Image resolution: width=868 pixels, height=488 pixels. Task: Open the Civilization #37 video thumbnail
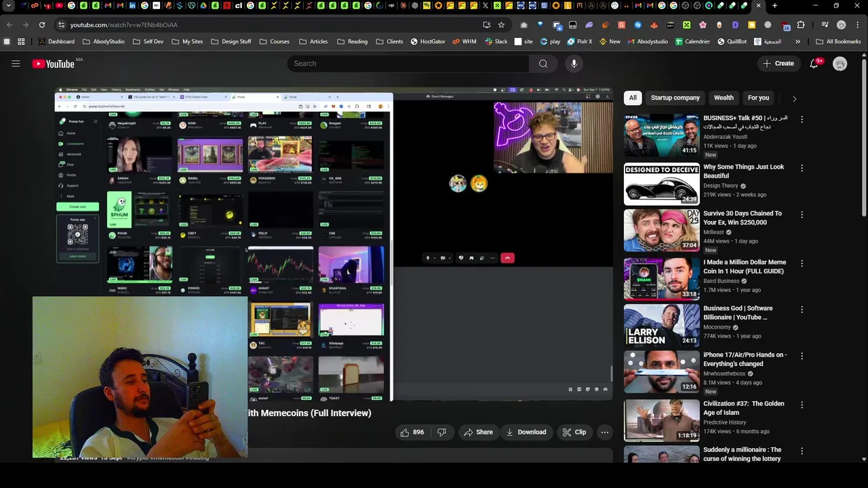click(661, 420)
